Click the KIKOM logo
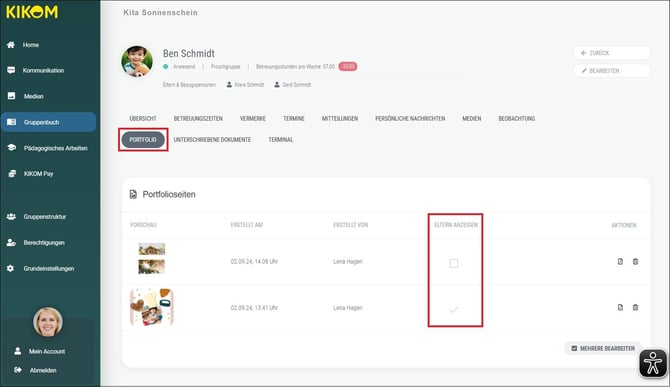 tap(32, 12)
